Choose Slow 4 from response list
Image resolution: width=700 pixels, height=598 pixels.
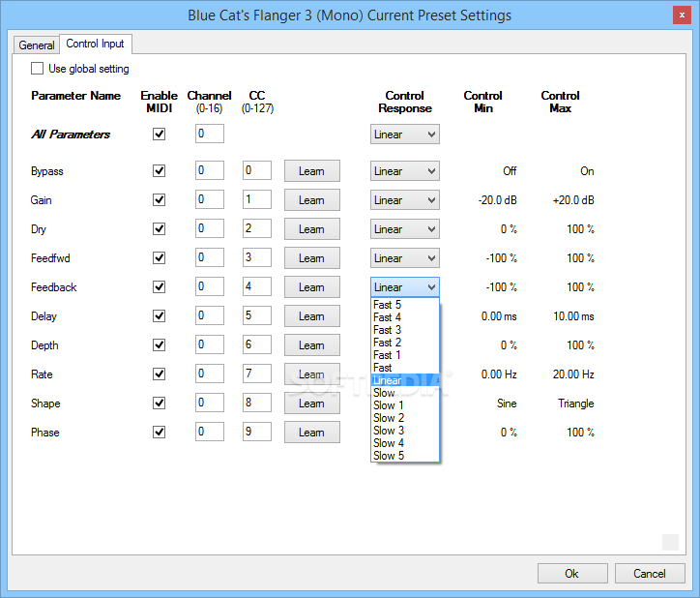coord(405,443)
